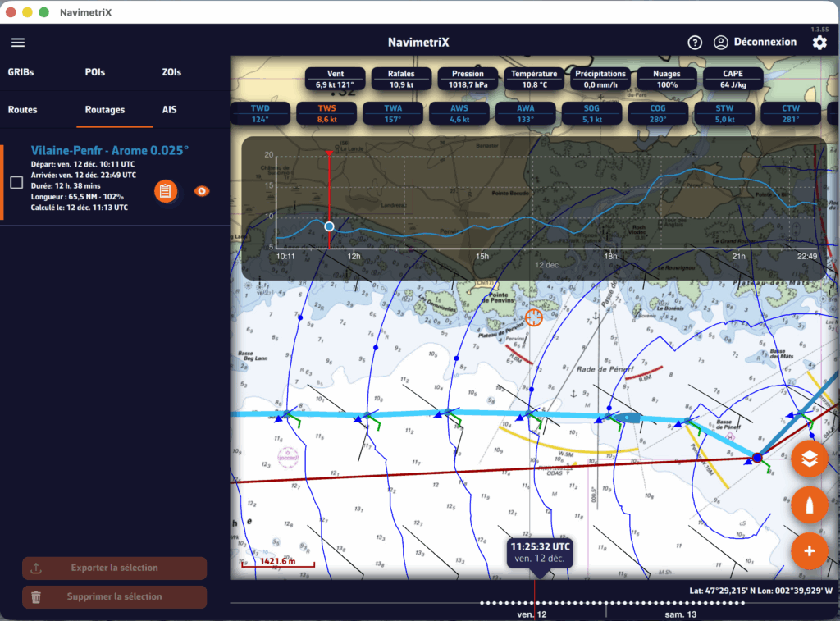840x621 pixels.
Task: Switch to the GRIBs tab
Action: [x=21, y=72]
